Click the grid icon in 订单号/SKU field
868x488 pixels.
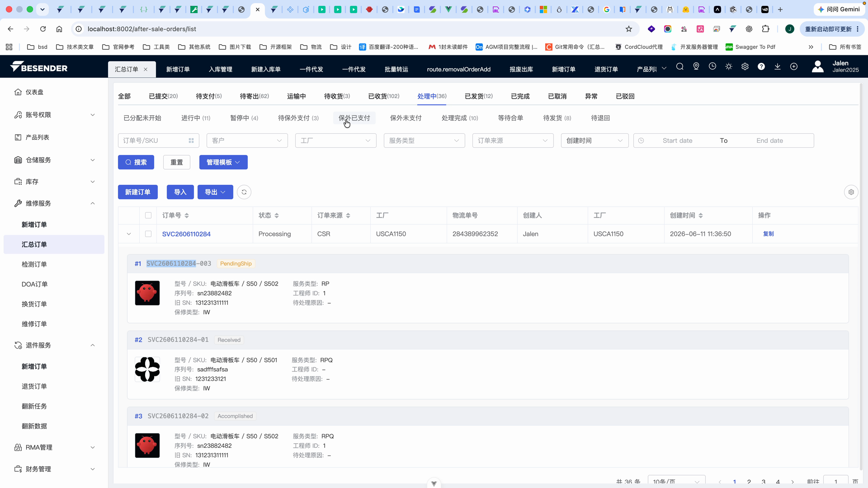click(x=191, y=141)
